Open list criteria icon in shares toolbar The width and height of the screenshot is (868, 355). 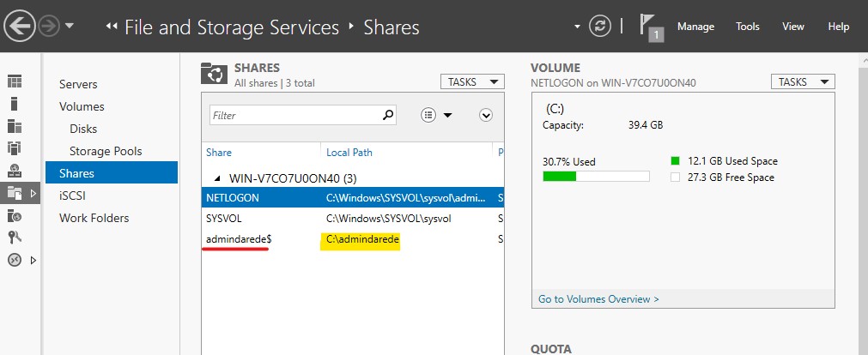(x=428, y=115)
